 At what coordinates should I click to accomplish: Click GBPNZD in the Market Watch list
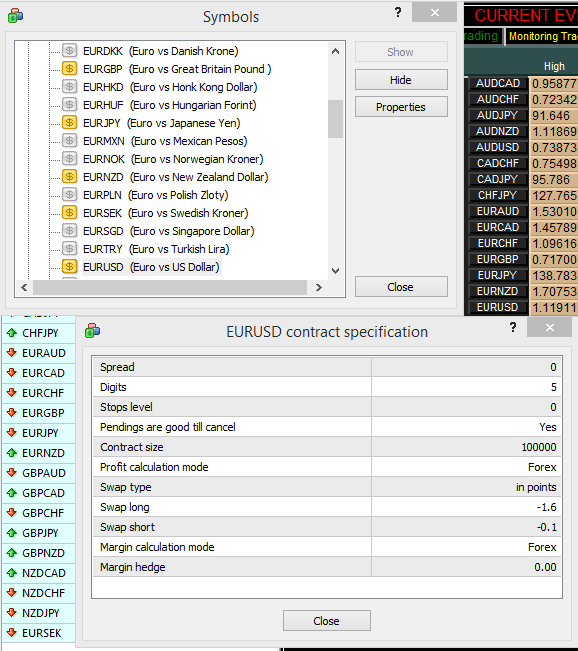[x=43, y=553]
